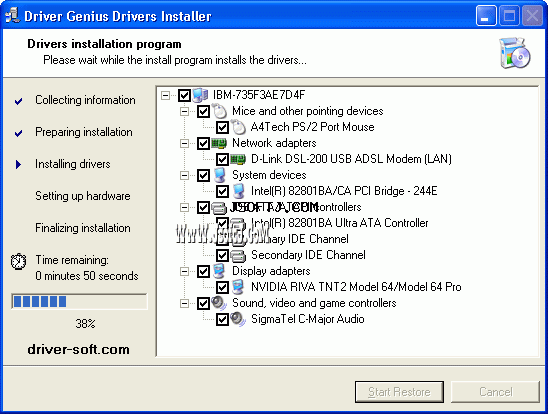Uncheck the Intel 82801BA/CA PCI Bridge checkbox
This screenshot has width=548, height=414.
[222, 191]
